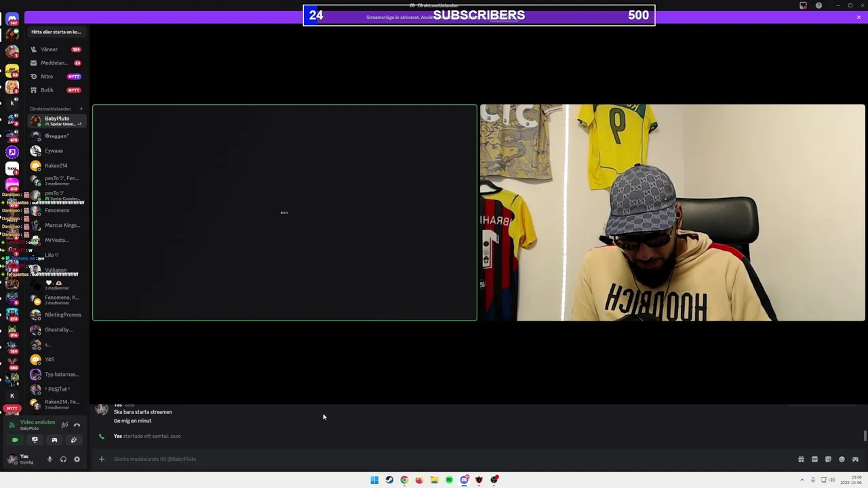Open the system volume icon

(x=832, y=480)
